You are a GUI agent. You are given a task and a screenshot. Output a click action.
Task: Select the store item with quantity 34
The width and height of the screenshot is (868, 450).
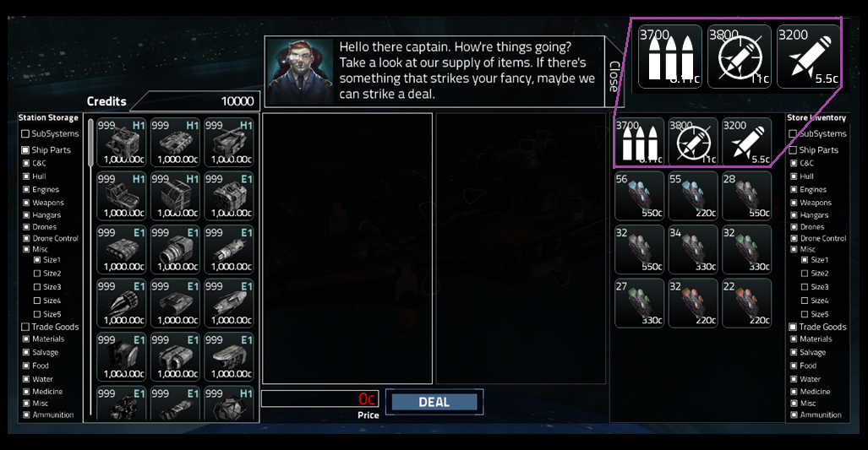(x=693, y=249)
